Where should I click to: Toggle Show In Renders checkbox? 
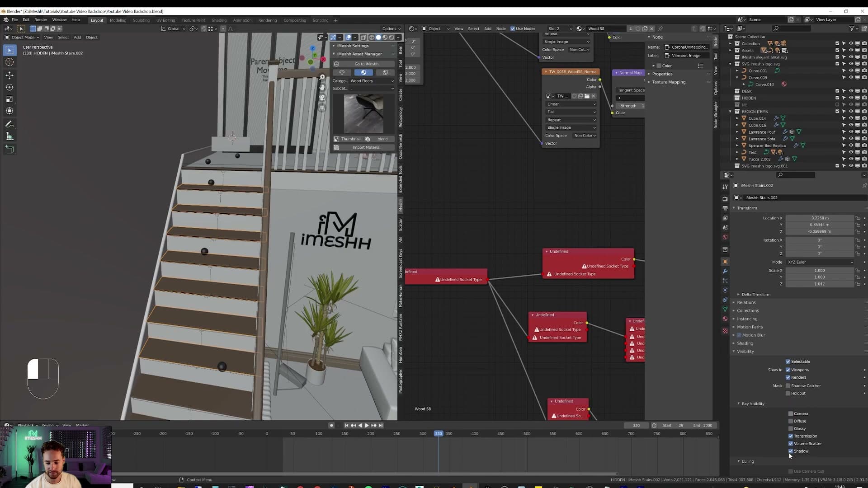[x=788, y=377]
